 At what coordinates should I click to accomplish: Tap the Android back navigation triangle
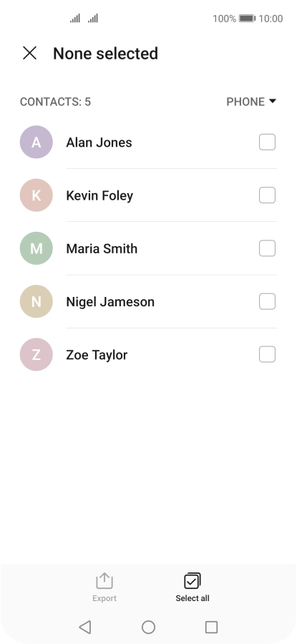pos(84,627)
